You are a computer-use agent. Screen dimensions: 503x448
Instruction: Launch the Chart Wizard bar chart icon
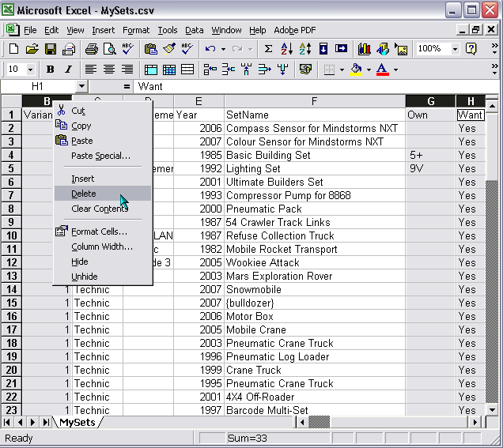tap(364, 49)
